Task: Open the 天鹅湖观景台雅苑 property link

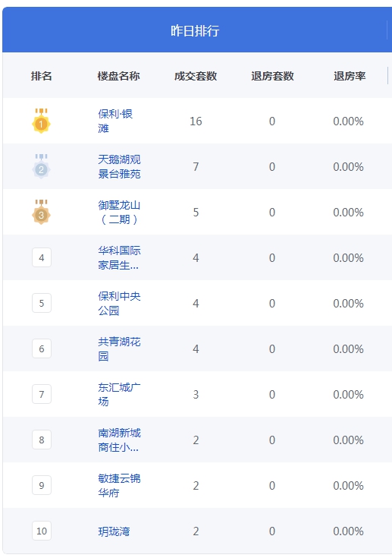Action: tap(119, 166)
